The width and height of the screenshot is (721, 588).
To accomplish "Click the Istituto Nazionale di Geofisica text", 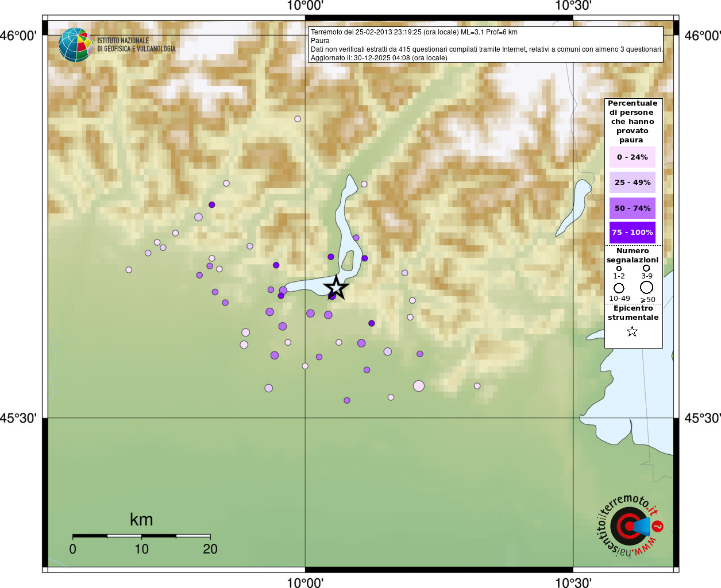I will pos(136,45).
